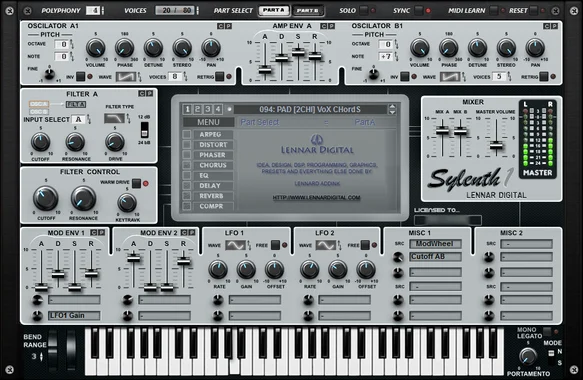Open the DELAY effect page
This screenshot has width=583, height=380.
coord(213,186)
